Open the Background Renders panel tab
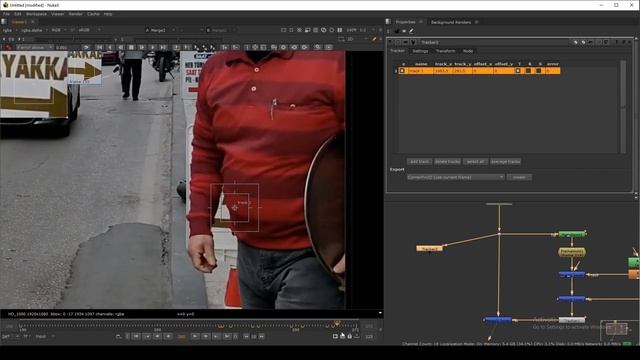Viewport: 640px width, 360px height. point(451,22)
